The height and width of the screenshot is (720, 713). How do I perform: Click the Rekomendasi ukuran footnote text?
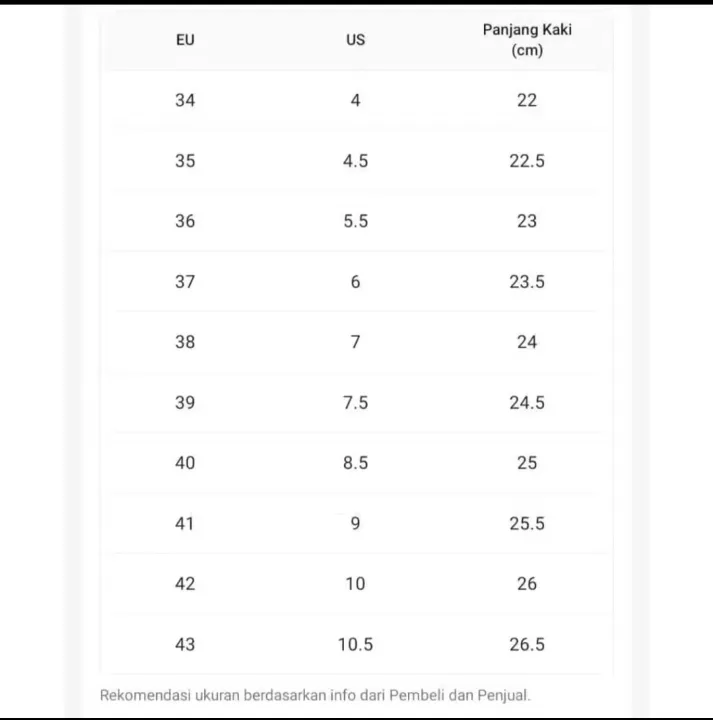pyautogui.click(x=315, y=695)
